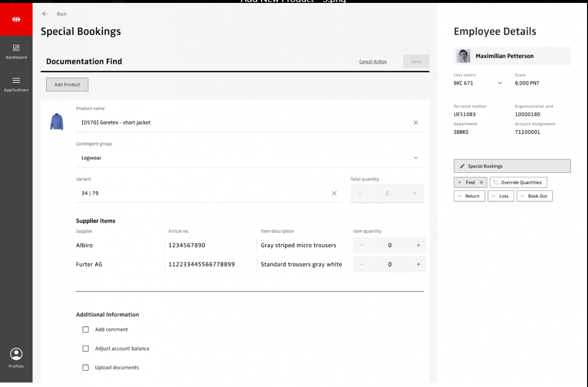Select the Override Quantities option
The height and width of the screenshot is (387, 588).
click(x=518, y=183)
